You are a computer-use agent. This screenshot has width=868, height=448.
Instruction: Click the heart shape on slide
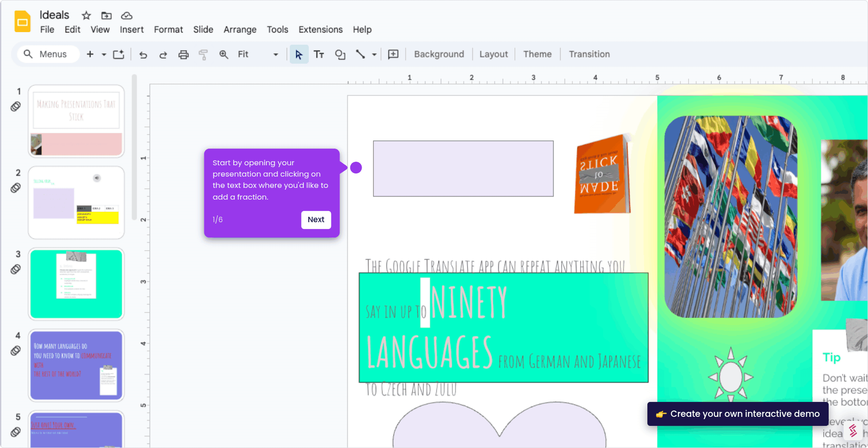[499, 425]
